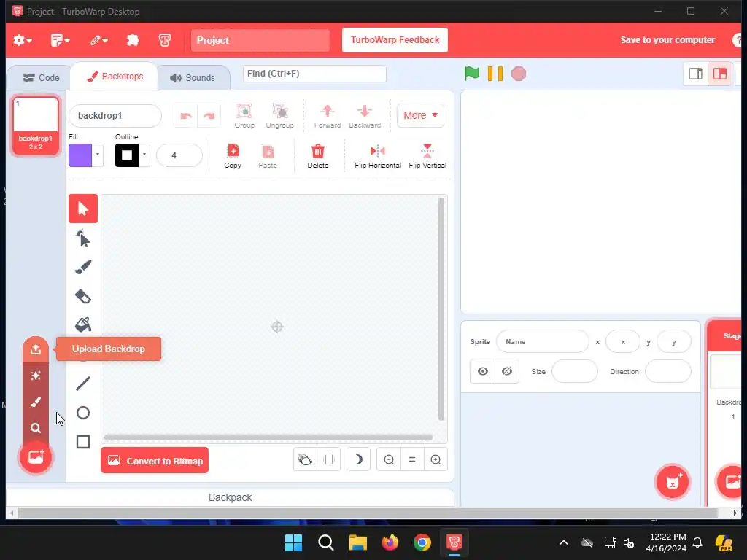Click the Copy icon
Screen dimensions: 747x560
(x=233, y=156)
